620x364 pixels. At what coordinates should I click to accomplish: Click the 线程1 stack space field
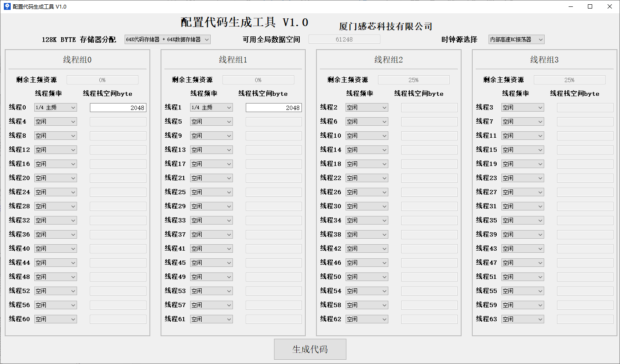click(274, 108)
